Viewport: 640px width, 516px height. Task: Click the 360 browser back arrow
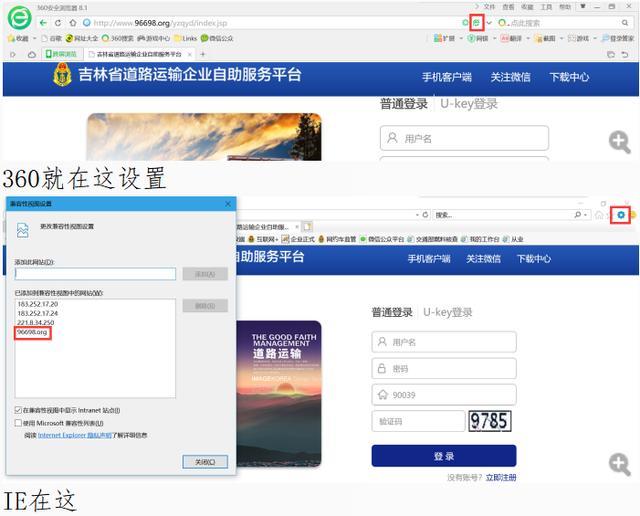click(x=45, y=22)
